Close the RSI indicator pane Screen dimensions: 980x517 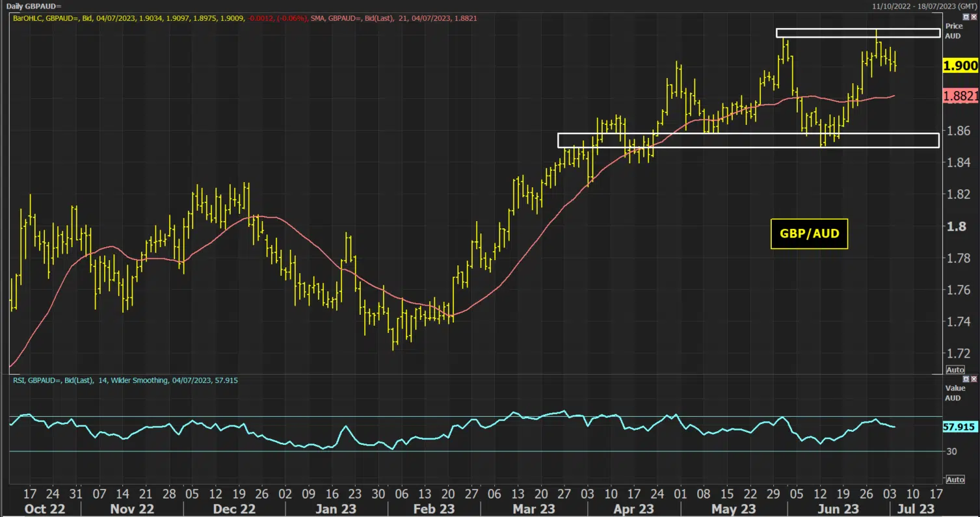tap(973, 378)
